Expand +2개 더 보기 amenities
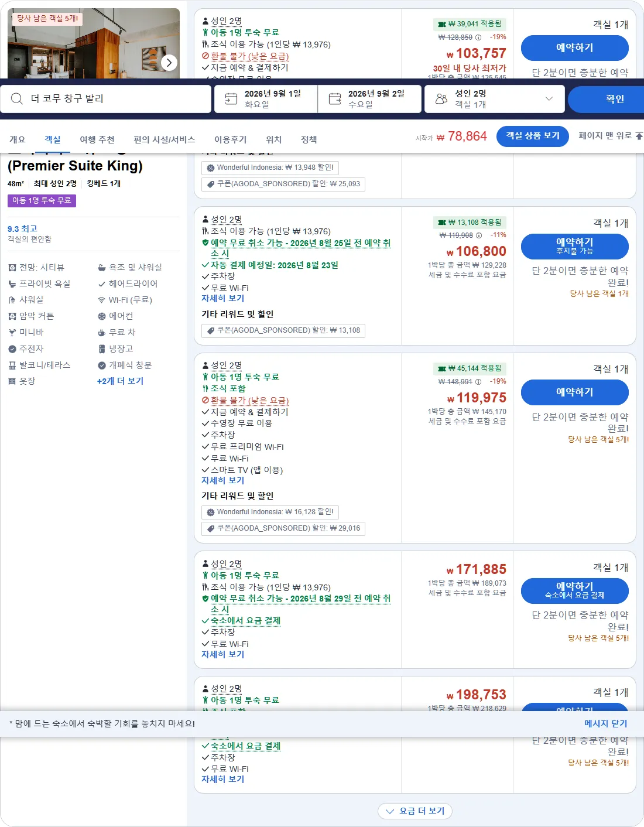Image resolution: width=644 pixels, height=827 pixels. pyautogui.click(x=120, y=381)
